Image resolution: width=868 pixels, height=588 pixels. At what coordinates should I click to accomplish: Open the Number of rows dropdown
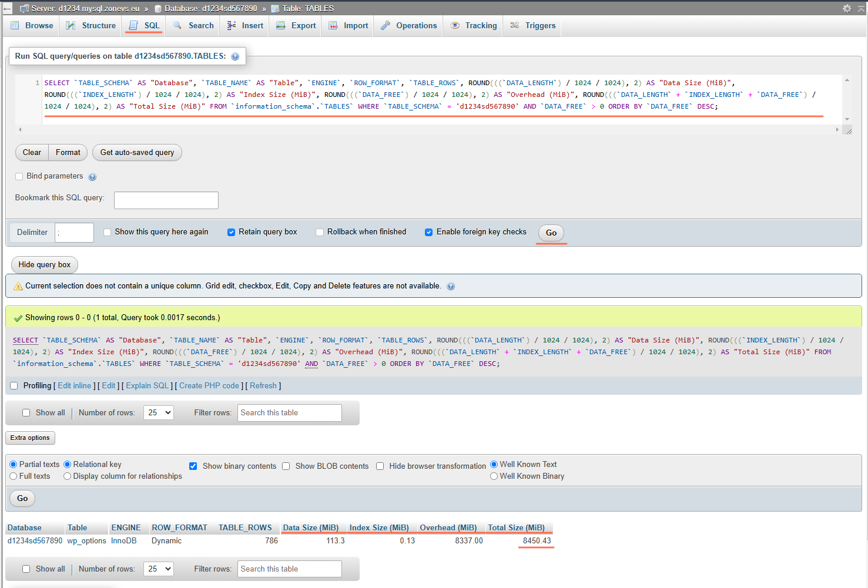pyautogui.click(x=158, y=412)
